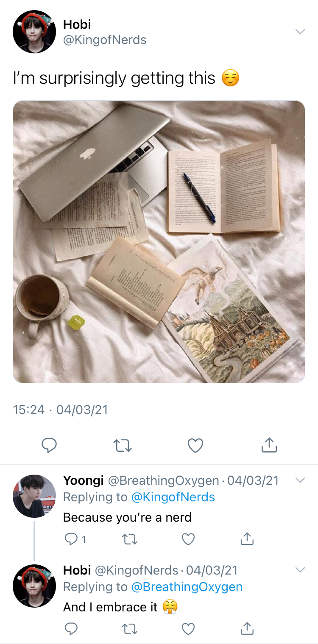Retweet Hobi's 'And I embrace it' reply
The height and width of the screenshot is (644, 318).
point(130,629)
